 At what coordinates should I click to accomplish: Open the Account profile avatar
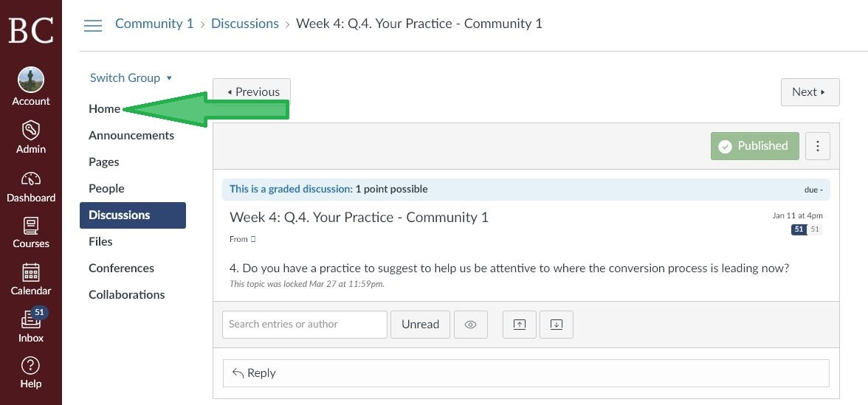(x=31, y=80)
